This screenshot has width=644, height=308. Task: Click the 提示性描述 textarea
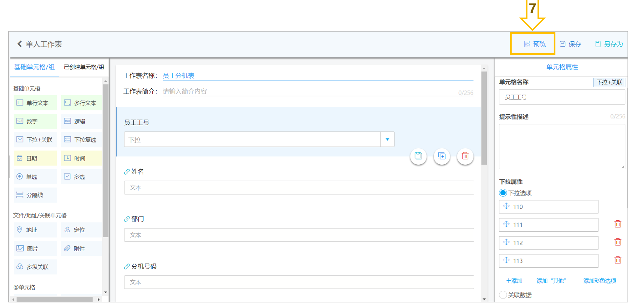(x=562, y=146)
